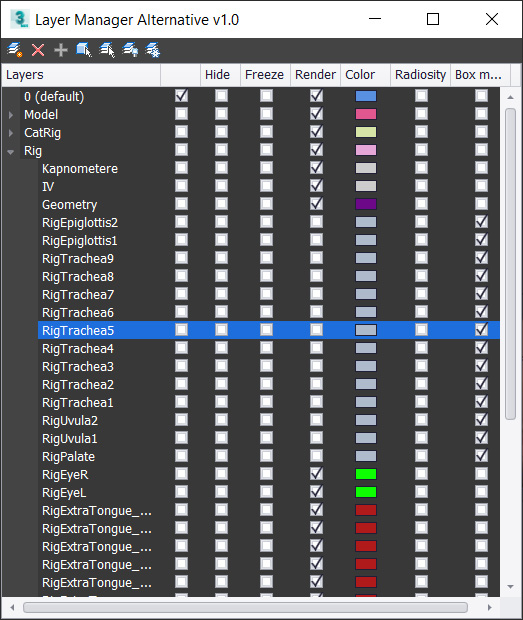
Task: Expand the CatRig layer group
Action: click(x=11, y=133)
